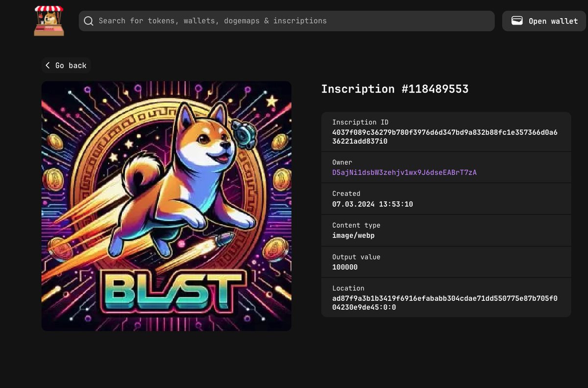Select output value 100000
Viewport: 588px width, 388px height.
[345, 267]
